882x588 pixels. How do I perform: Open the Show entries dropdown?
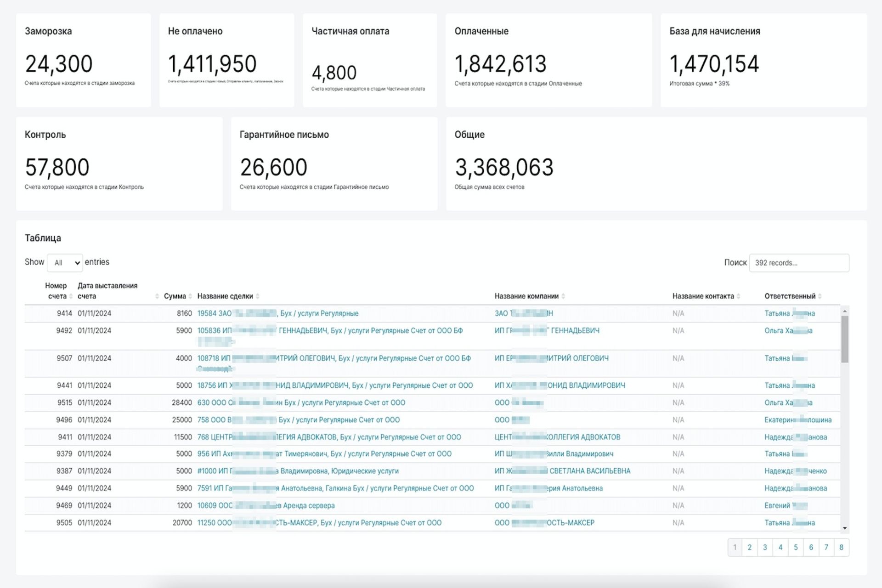[65, 263]
